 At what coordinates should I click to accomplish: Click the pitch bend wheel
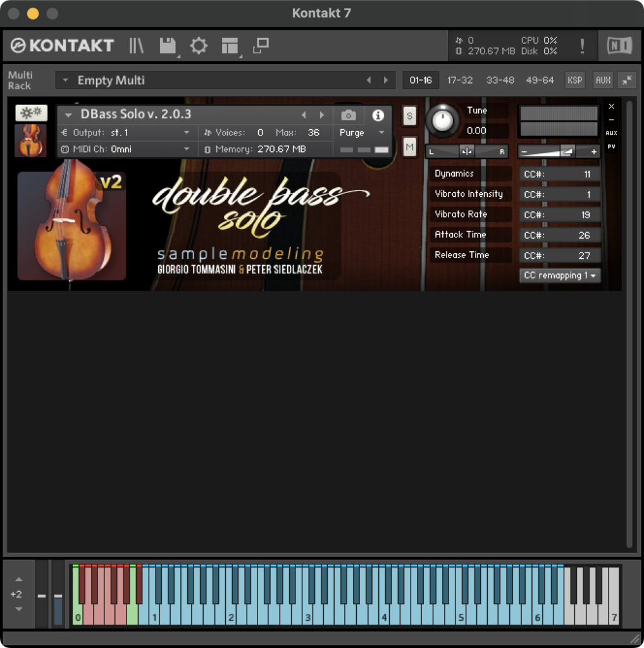click(42, 595)
